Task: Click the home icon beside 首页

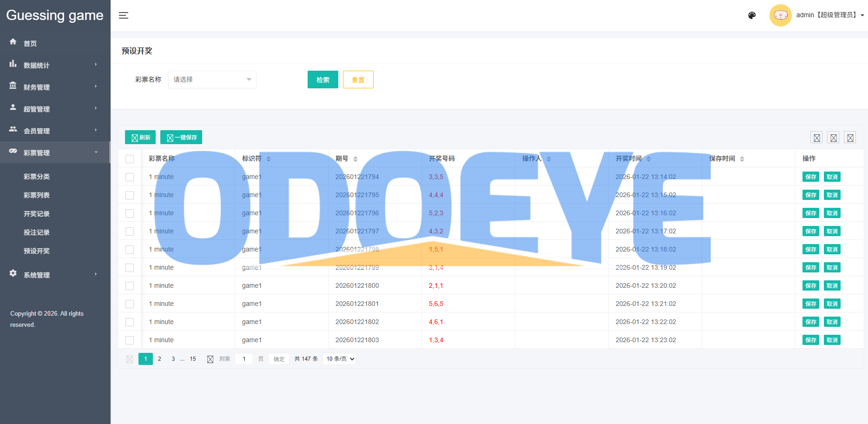Action: (x=13, y=42)
